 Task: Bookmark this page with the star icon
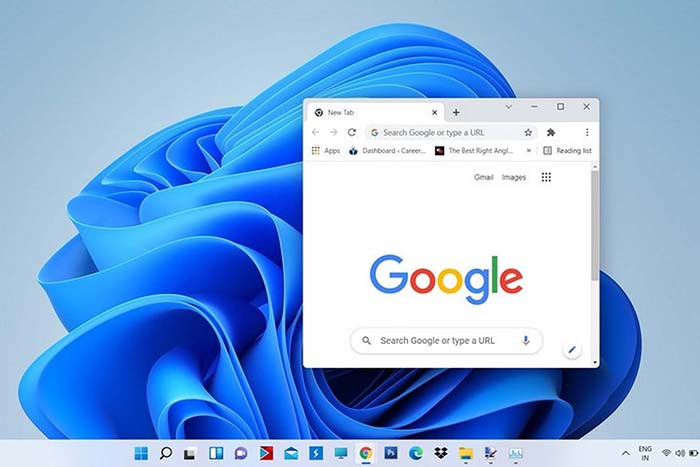tap(528, 132)
